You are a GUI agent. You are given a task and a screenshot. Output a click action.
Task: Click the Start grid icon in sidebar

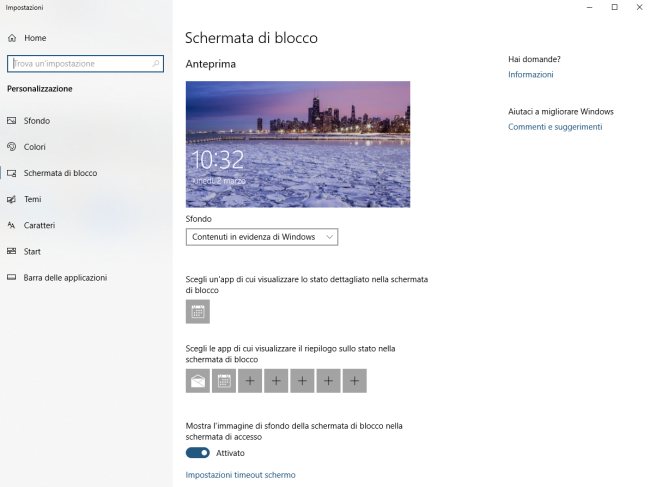(x=12, y=251)
